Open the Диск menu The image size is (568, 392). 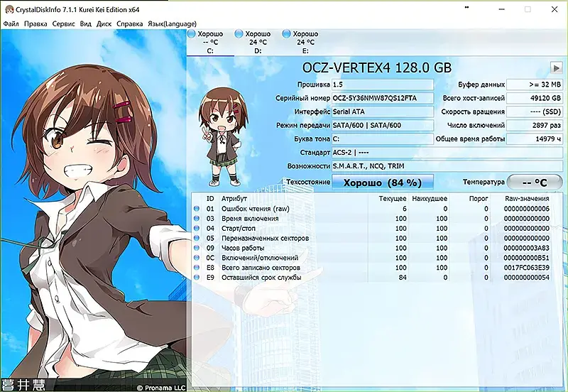pos(104,24)
